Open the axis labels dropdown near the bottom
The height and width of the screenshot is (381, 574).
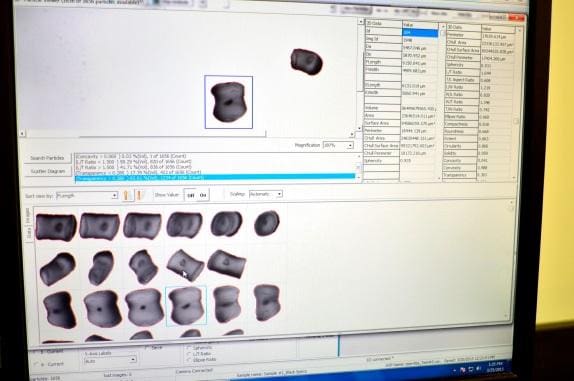(110, 361)
